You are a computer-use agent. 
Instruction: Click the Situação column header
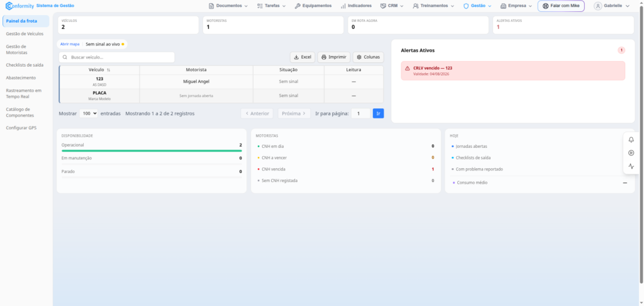pos(288,70)
